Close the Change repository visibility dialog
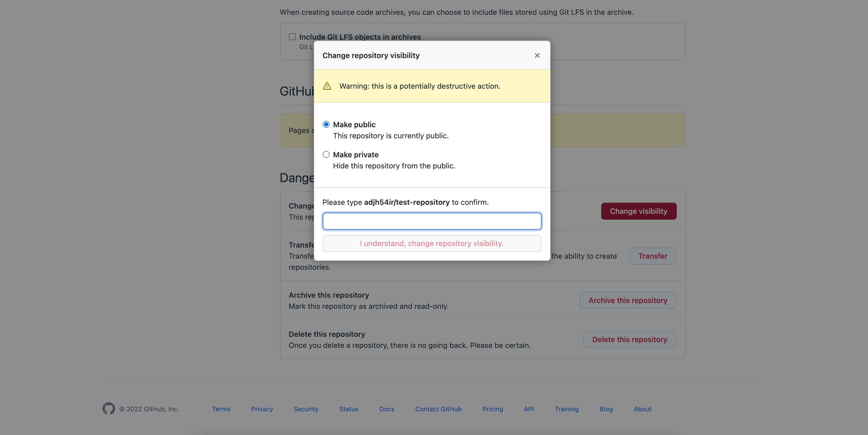 [x=537, y=55]
